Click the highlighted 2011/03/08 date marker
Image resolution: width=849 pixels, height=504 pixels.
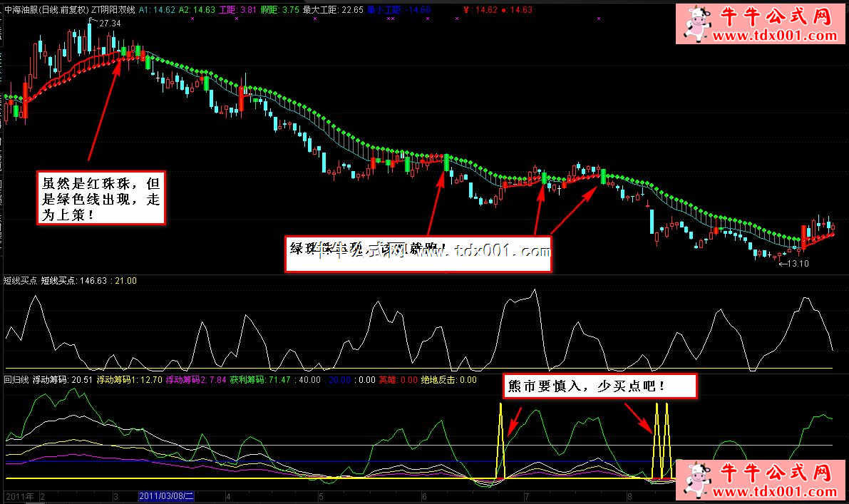pos(165,495)
